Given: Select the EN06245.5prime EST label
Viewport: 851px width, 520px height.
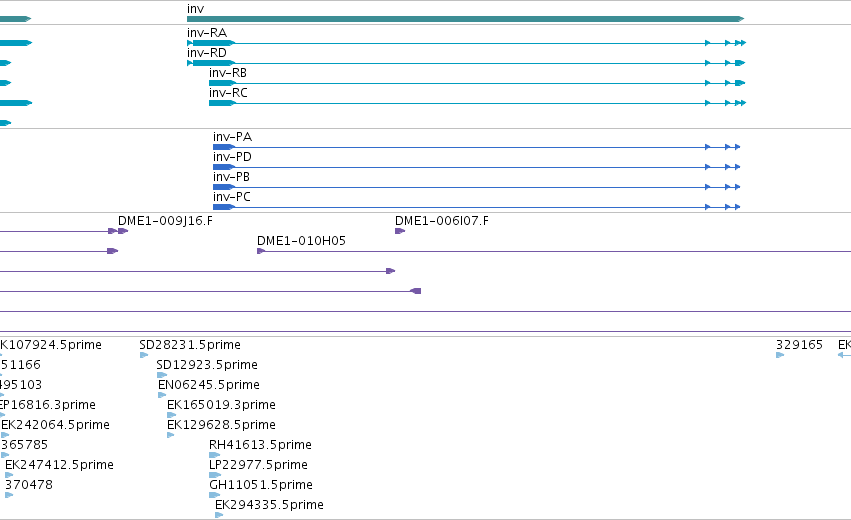Looking at the screenshot, I should (x=209, y=385).
